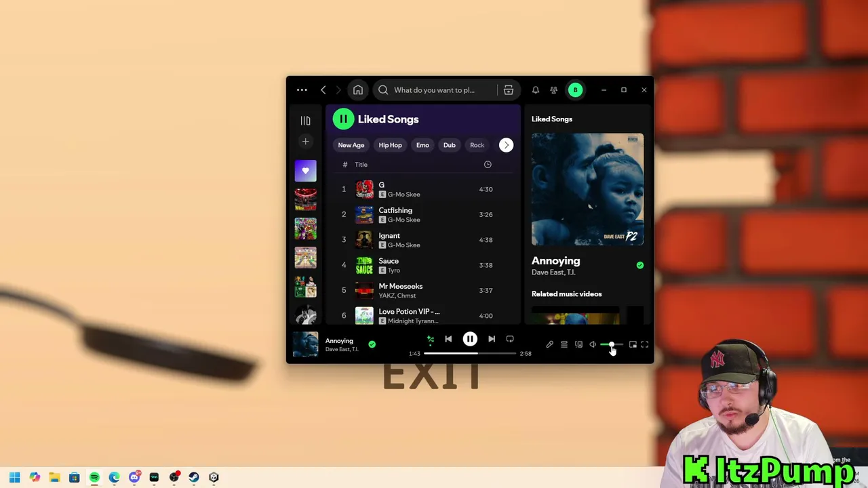Open Microsoft Edge from the taskbar

[114, 477]
